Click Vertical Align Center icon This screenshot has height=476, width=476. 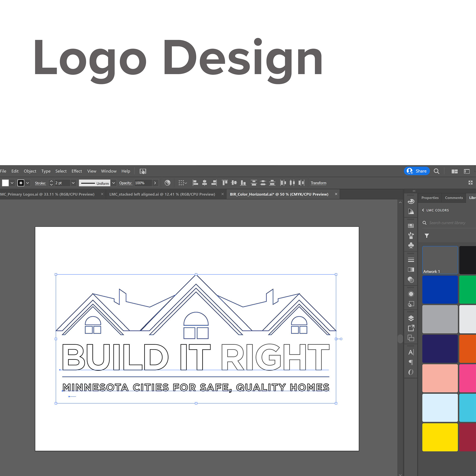(234, 183)
